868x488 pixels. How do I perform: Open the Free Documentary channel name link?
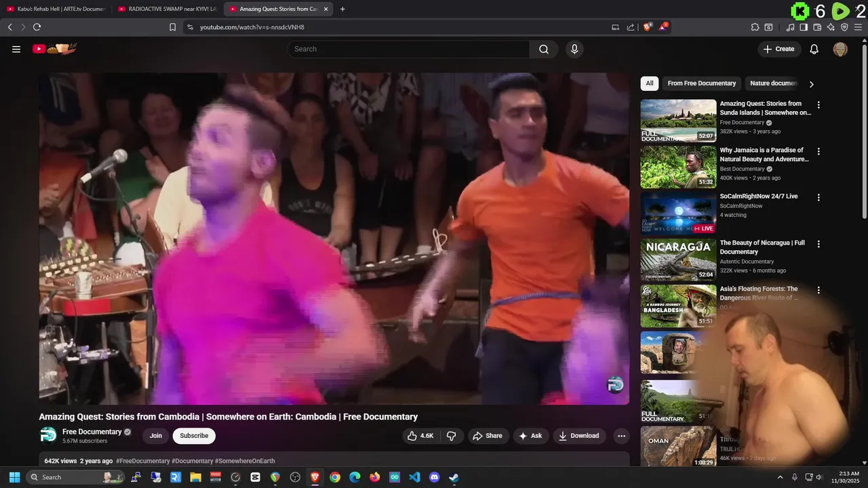(92, 432)
